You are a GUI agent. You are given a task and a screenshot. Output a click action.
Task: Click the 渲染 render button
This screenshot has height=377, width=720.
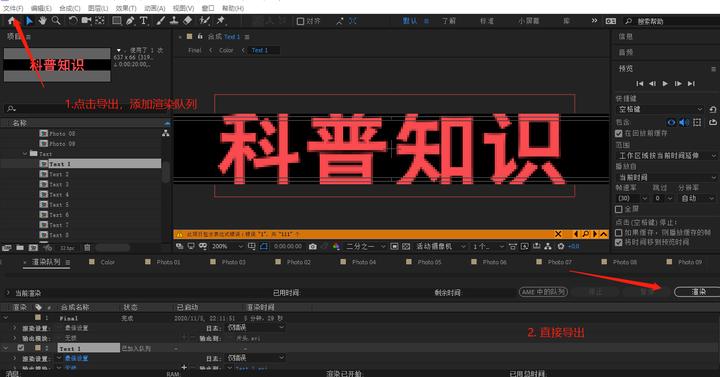[697, 292]
